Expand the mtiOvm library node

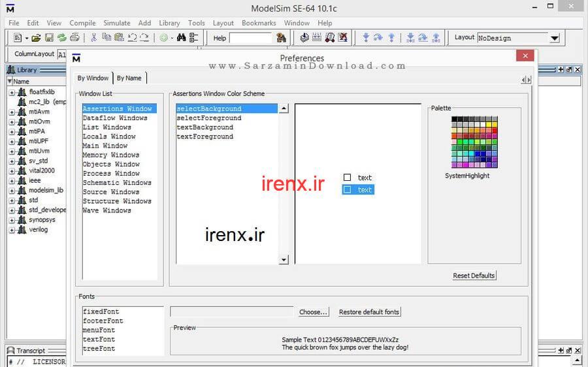[12, 122]
